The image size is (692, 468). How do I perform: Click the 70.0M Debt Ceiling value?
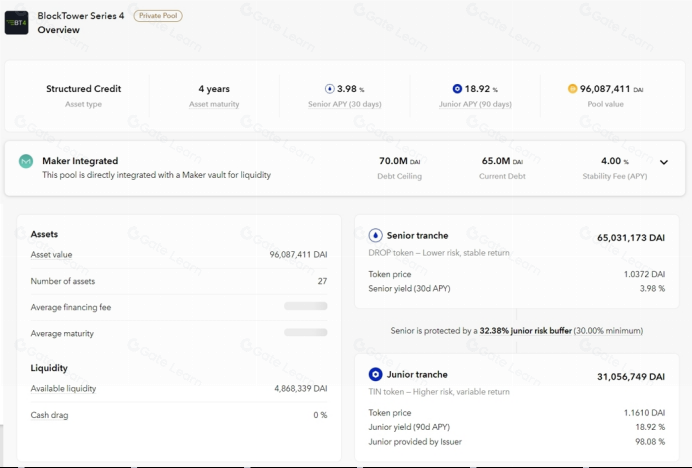pos(399,161)
